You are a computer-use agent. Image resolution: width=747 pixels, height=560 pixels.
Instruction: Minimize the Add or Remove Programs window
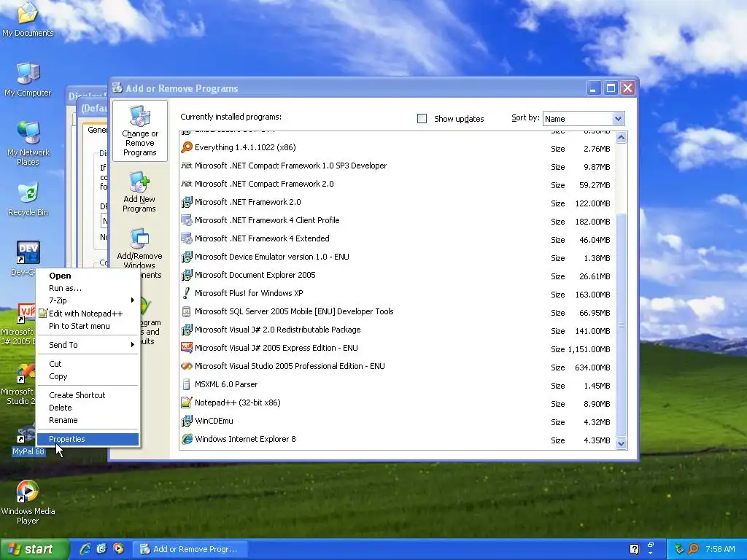(x=594, y=88)
